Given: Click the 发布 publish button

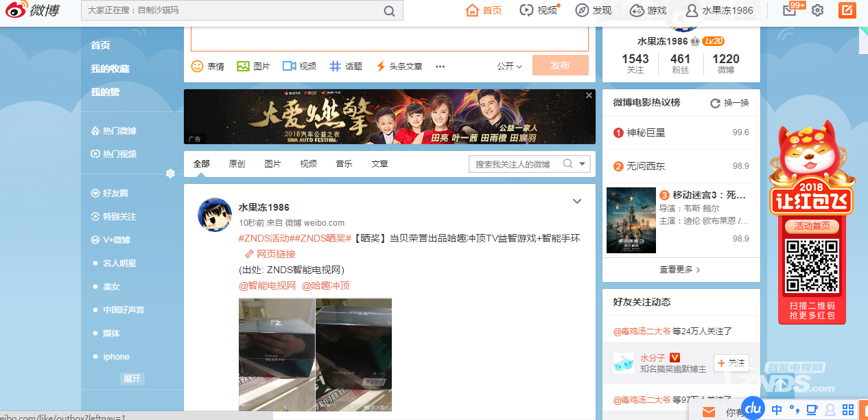Looking at the screenshot, I should tap(560, 65).
